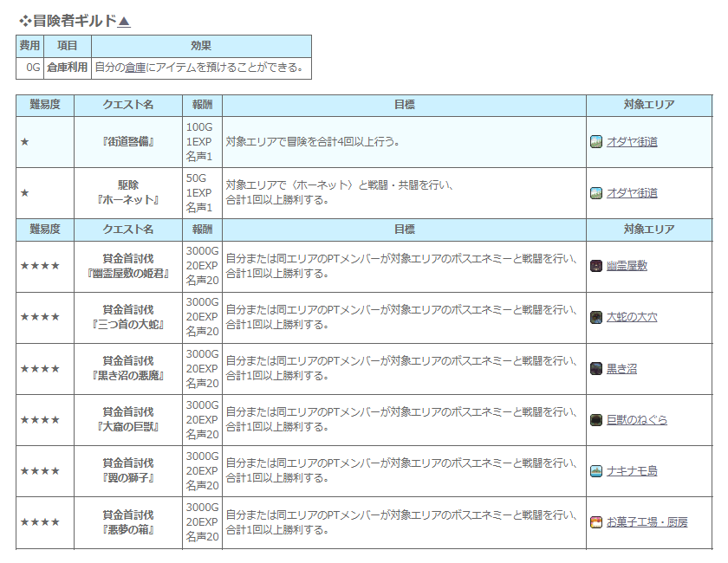Image resolution: width=728 pixels, height=563 pixels.
Task: Click the 効果 column header
Action: click(x=201, y=46)
